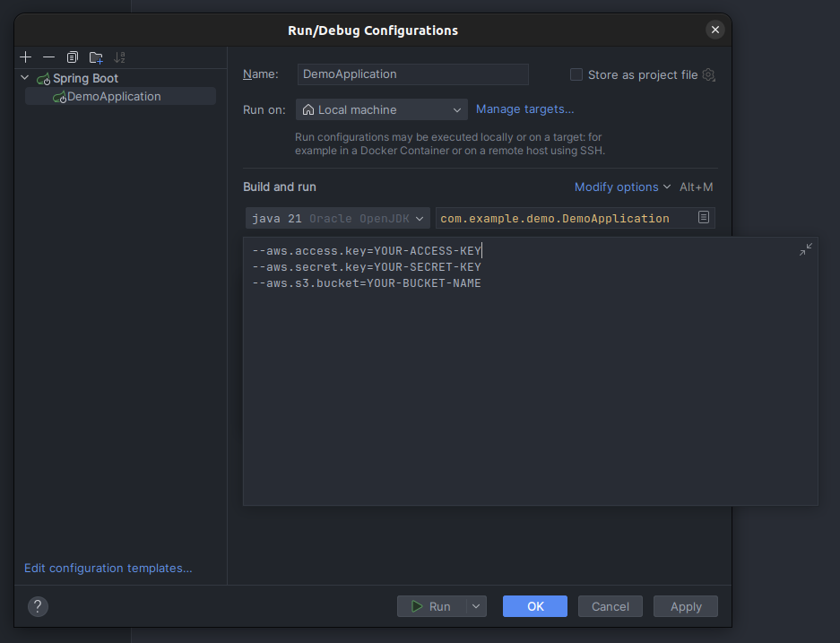Enable Store as project file checkbox
The width and height of the screenshot is (840, 643).
coord(576,74)
